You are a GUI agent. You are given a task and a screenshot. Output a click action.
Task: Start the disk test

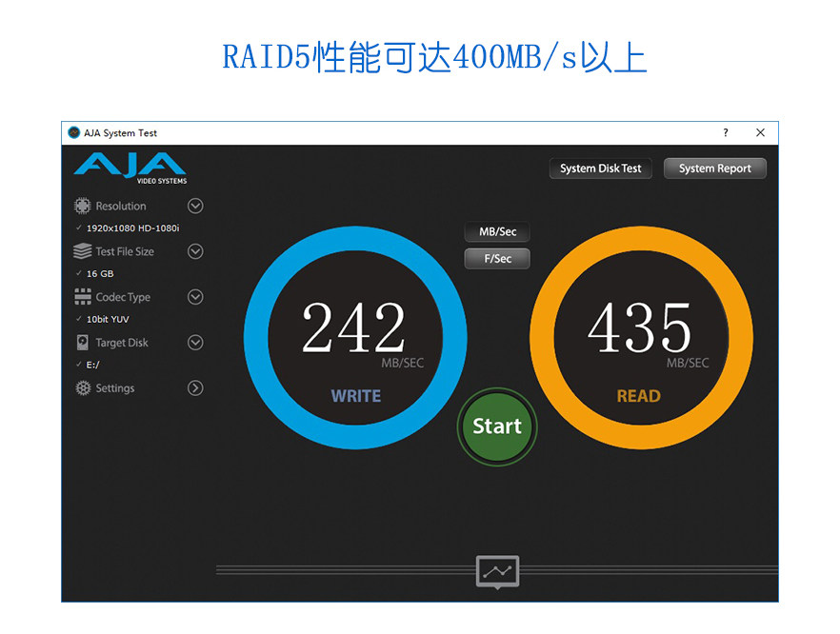coord(497,426)
